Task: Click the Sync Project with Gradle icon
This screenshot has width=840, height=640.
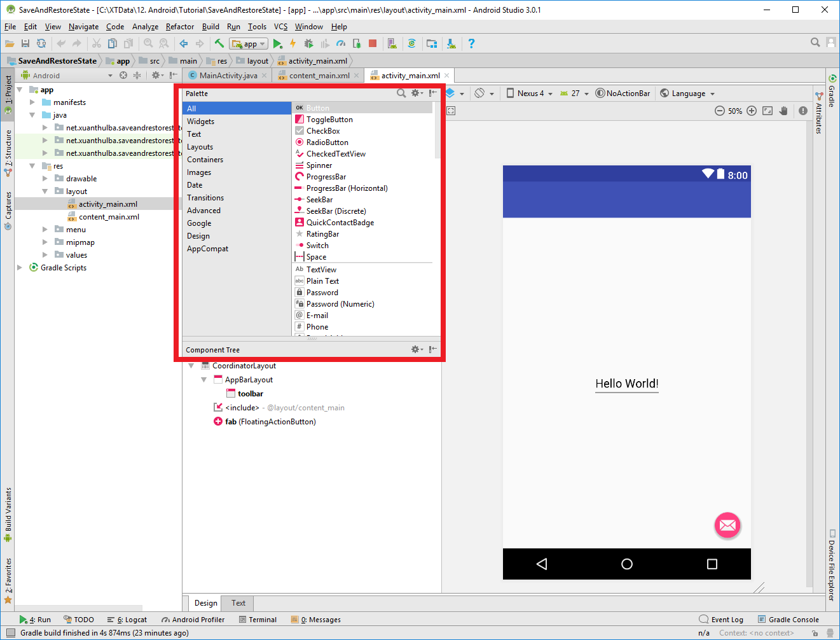Action: point(412,43)
